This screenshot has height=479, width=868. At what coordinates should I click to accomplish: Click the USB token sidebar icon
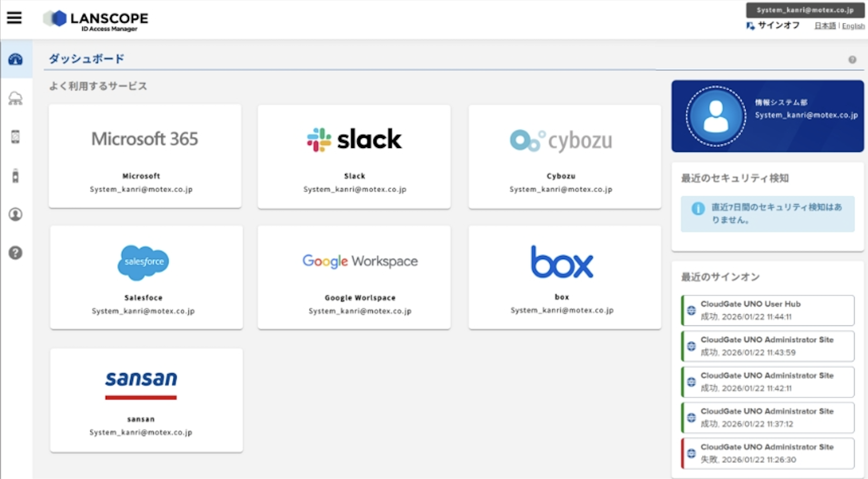tap(16, 176)
